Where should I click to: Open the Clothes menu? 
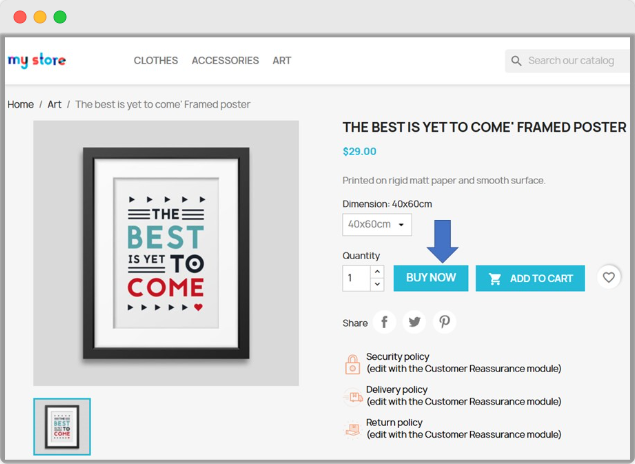156,61
